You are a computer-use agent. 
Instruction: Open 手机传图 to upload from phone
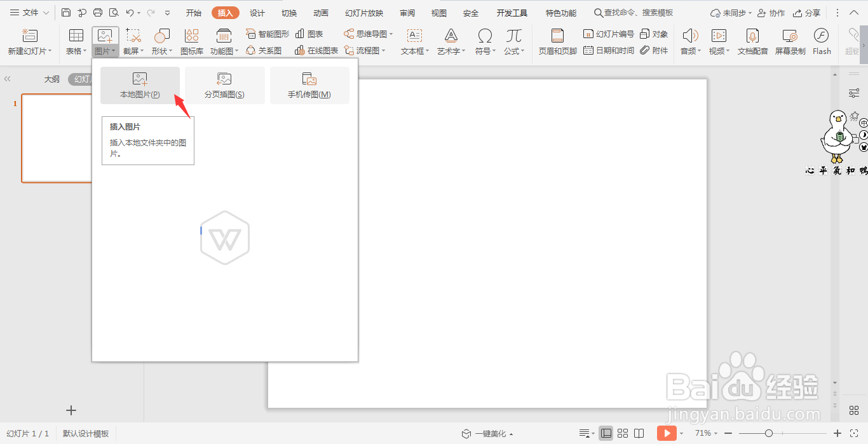tap(309, 86)
